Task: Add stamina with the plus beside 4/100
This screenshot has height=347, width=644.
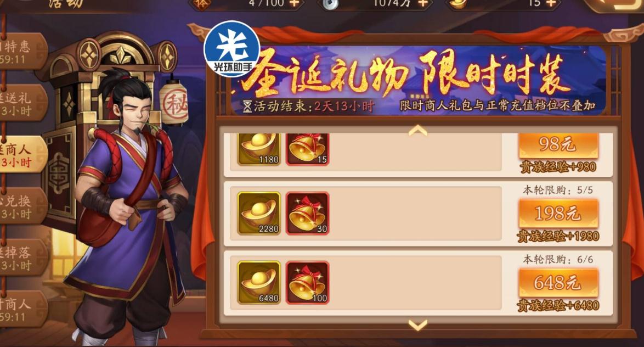Action: tap(294, 3)
